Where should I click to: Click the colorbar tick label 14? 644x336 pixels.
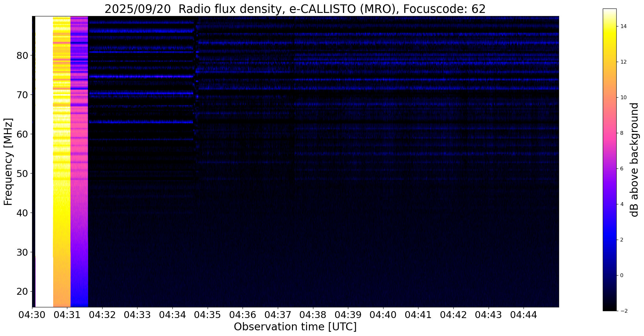623,26
